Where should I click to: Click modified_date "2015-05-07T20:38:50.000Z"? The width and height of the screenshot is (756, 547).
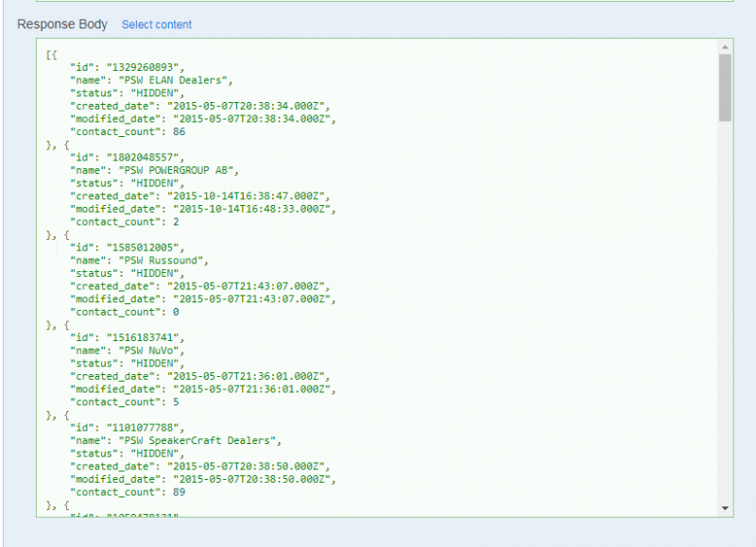coord(251,480)
